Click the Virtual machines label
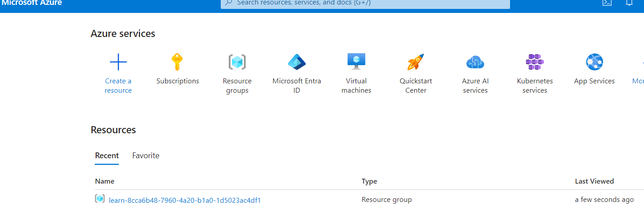 [x=356, y=86]
